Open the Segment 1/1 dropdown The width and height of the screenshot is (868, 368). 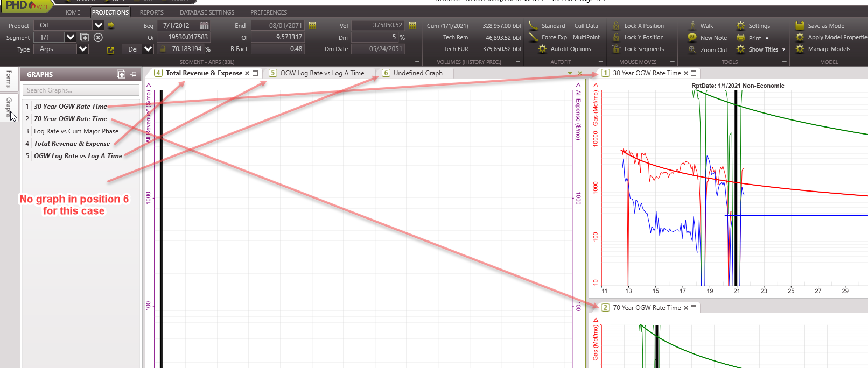pos(70,37)
